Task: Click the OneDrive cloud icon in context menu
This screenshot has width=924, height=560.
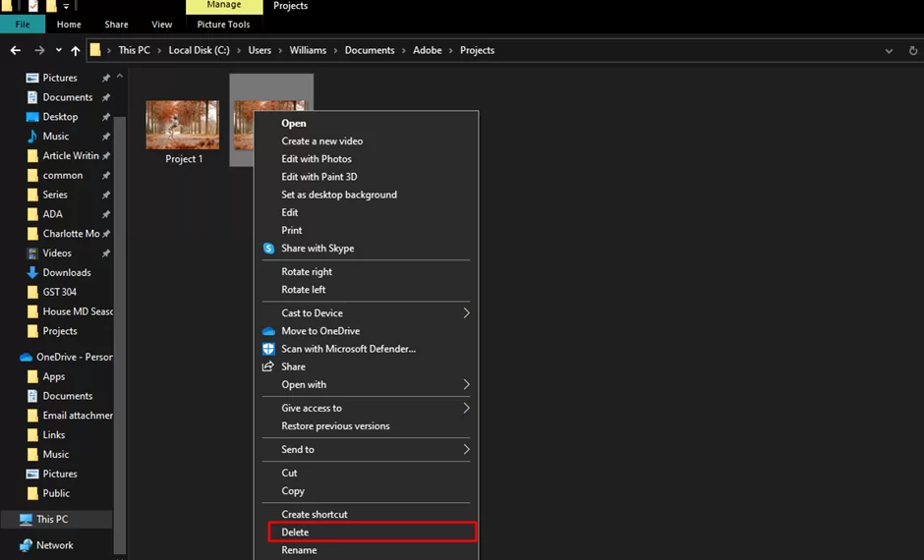Action: pos(268,331)
